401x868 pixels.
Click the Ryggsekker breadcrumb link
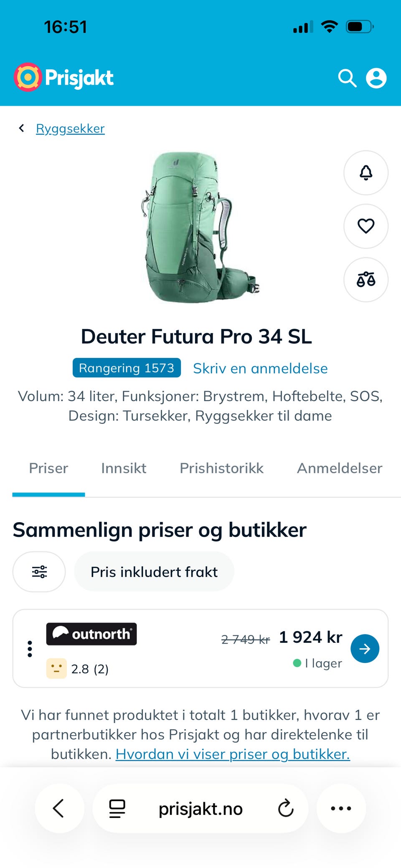pyautogui.click(x=70, y=129)
